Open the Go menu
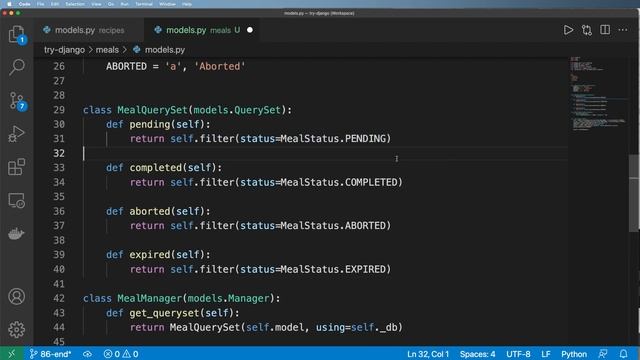The width and height of the screenshot is (640, 360). 111,4
